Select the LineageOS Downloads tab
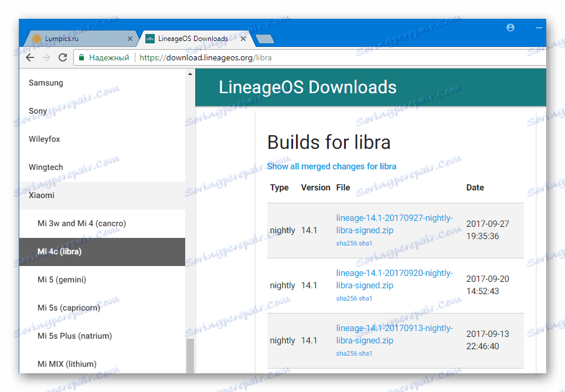The width and height of the screenshot is (565, 392). 196,39
